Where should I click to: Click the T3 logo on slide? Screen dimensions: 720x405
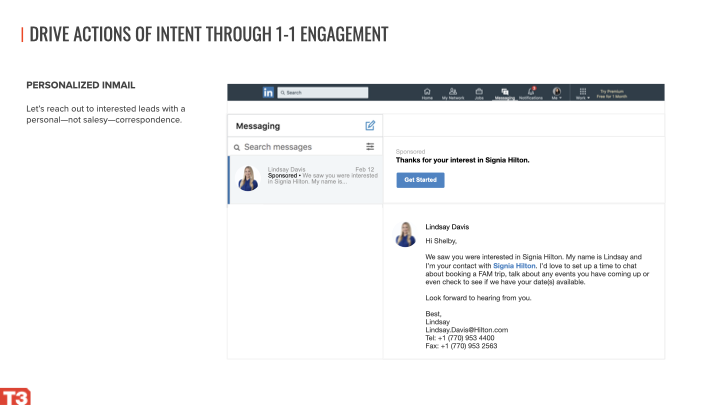pyautogui.click(x=15, y=396)
